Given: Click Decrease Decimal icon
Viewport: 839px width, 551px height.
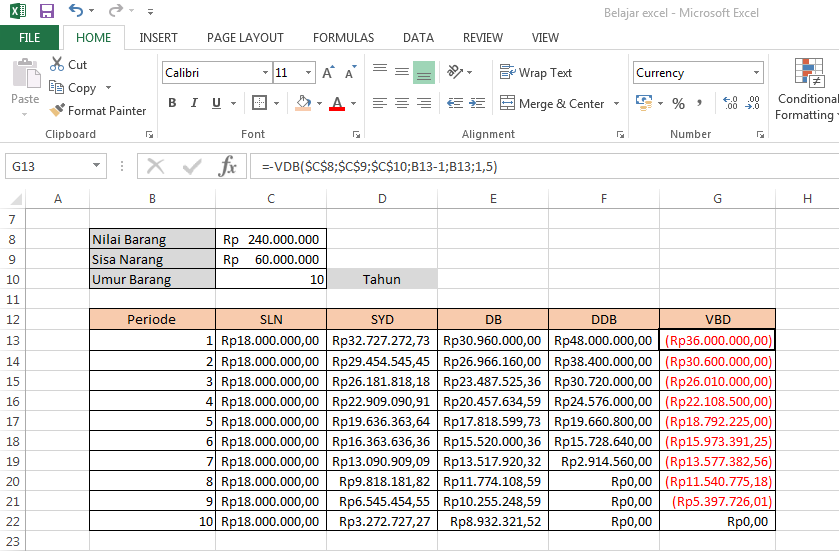Looking at the screenshot, I should tap(752, 103).
